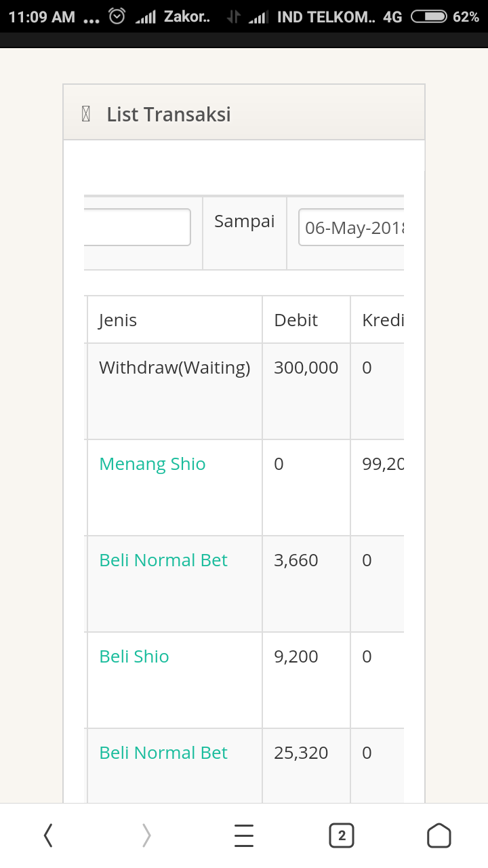Click the empty start date input field
The width and height of the screenshot is (488, 868).
138,227
